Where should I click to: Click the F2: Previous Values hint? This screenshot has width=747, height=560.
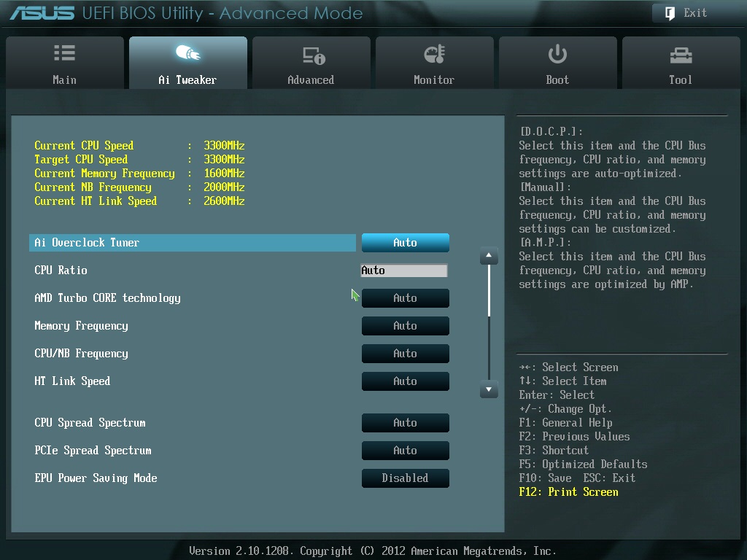(x=575, y=436)
